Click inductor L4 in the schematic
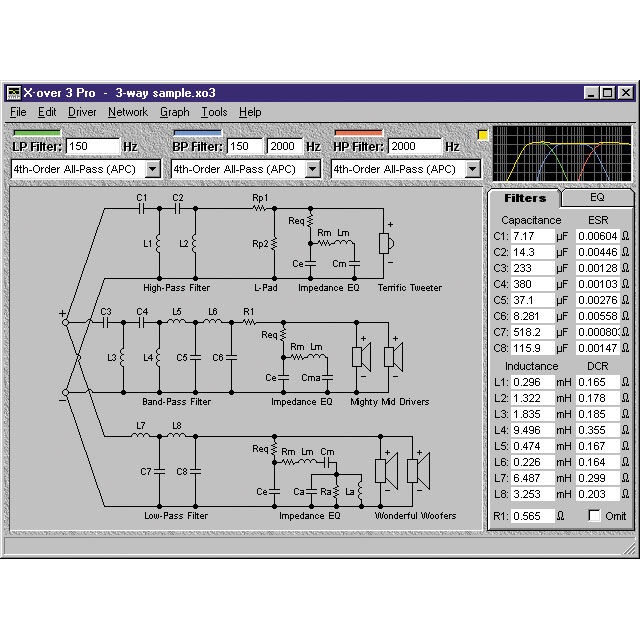This screenshot has width=641, height=641. click(159, 358)
